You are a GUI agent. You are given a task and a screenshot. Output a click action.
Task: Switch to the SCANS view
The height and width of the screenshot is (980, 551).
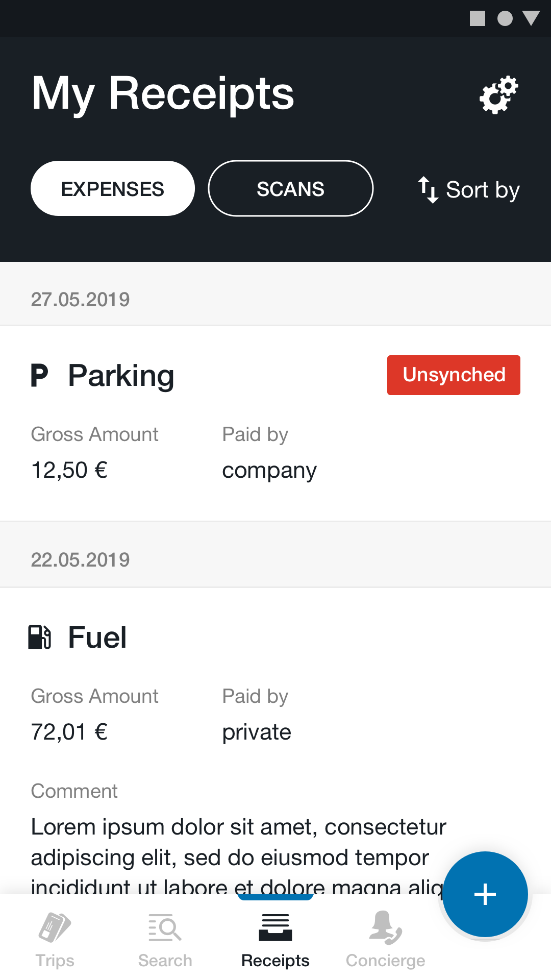(291, 189)
